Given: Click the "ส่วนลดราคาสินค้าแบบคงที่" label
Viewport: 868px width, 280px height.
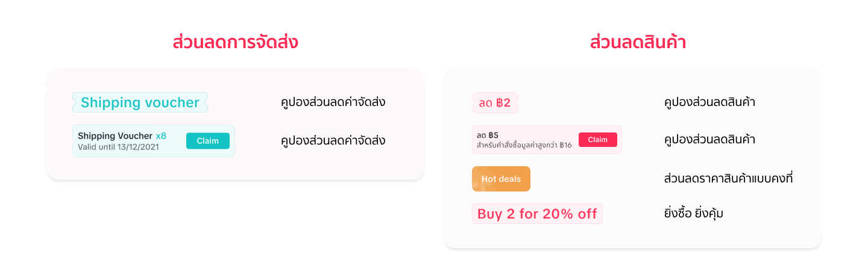Looking at the screenshot, I should coord(728,179).
